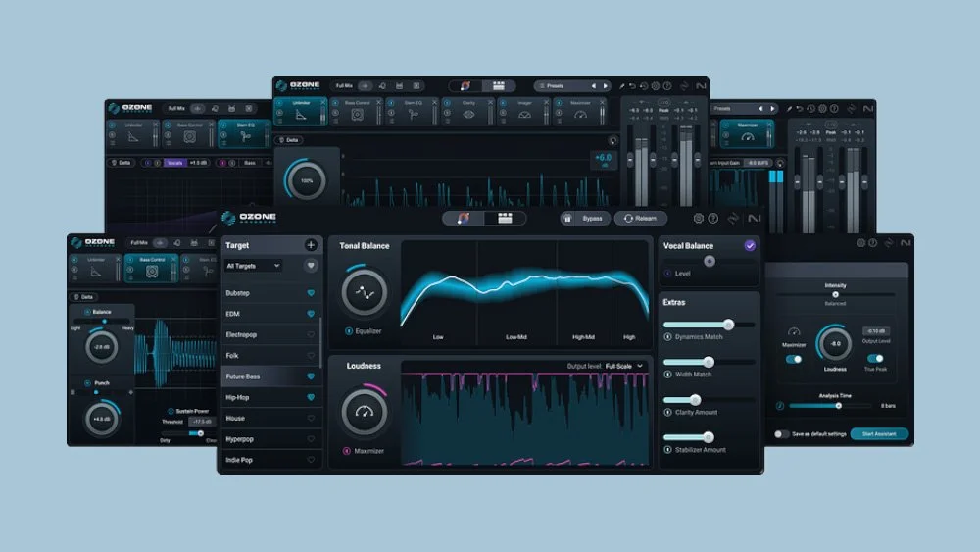
Task: Switch to modules view in top window
Action: tap(499, 85)
